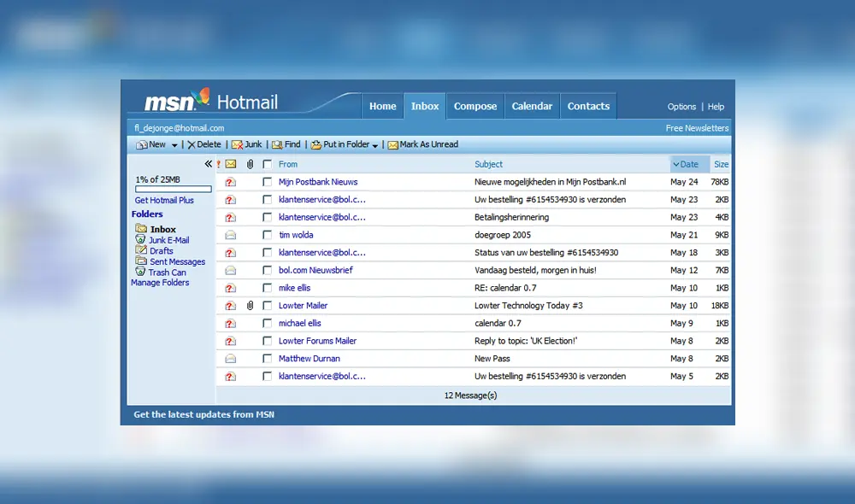The width and height of the screenshot is (855, 504).
Task: Open the Calendar tab
Action: (532, 107)
